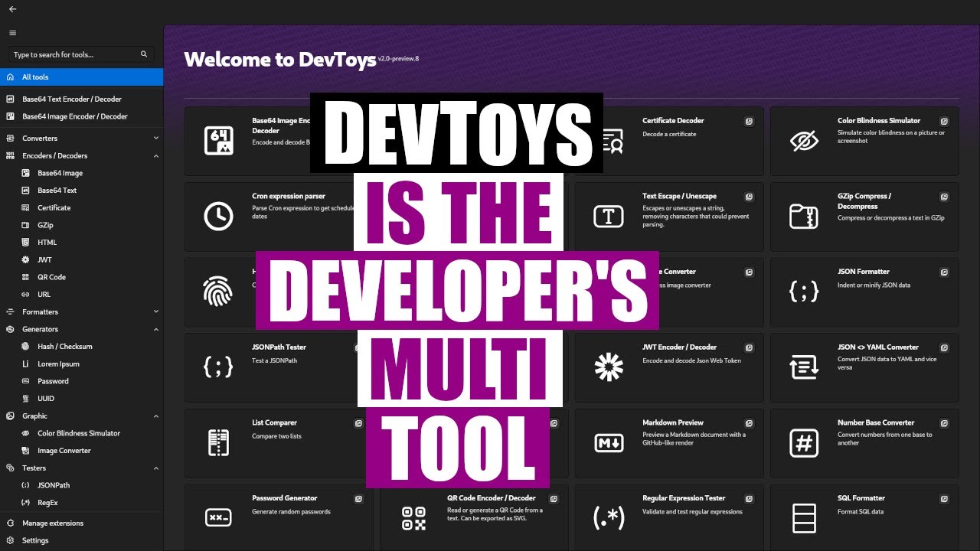Open Password Generator card title

[x=285, y=498]
